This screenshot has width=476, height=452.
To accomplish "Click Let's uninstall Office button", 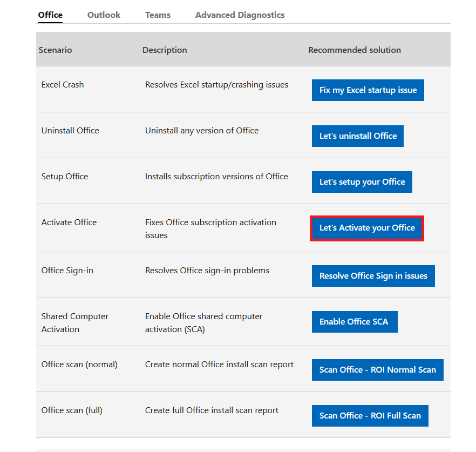I will click(358, 136).
